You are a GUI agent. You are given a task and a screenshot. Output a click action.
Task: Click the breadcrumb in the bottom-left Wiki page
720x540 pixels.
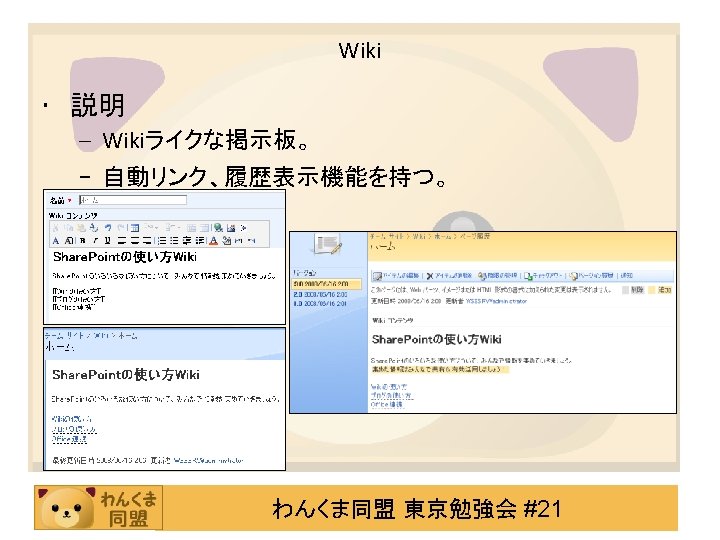(91, 336)
